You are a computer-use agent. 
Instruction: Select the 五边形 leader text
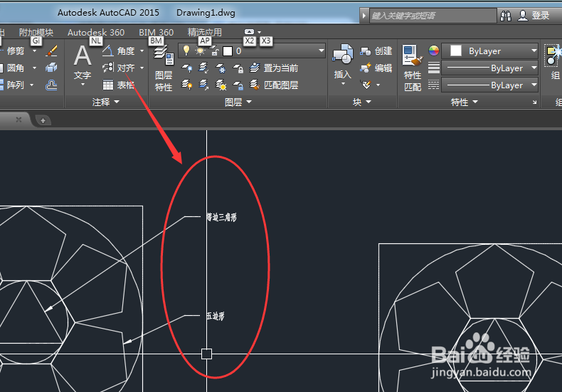pyautogui.click(x=216, y=316)
